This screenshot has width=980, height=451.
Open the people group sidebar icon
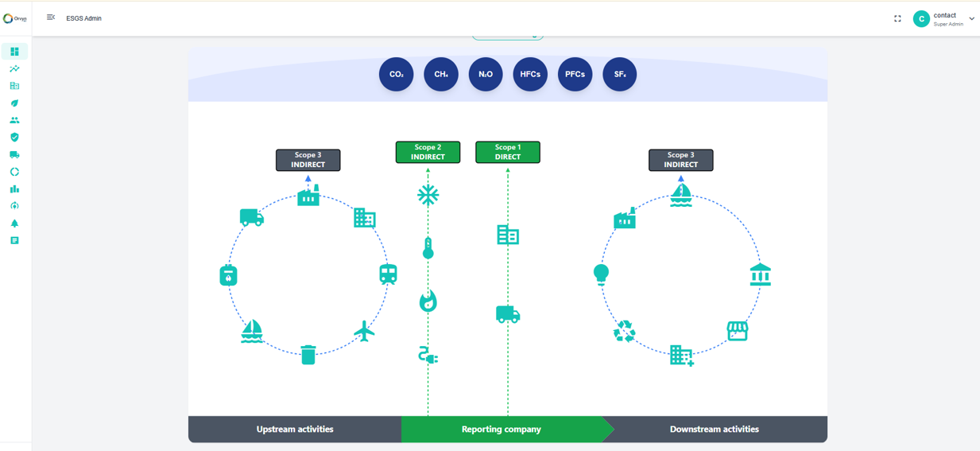click(14, 121)
